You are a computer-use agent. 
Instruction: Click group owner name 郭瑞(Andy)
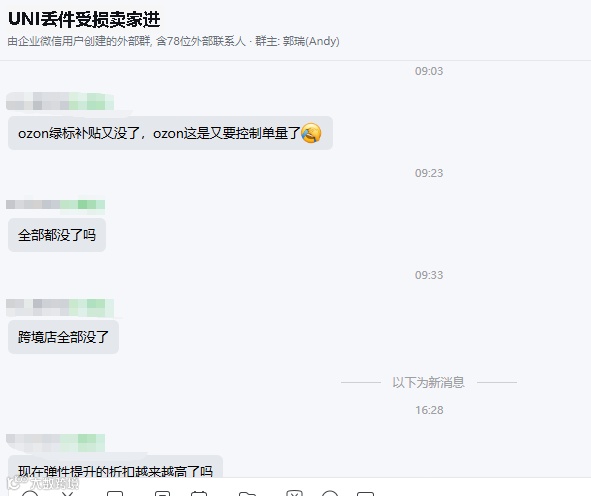tap(311, 41)
